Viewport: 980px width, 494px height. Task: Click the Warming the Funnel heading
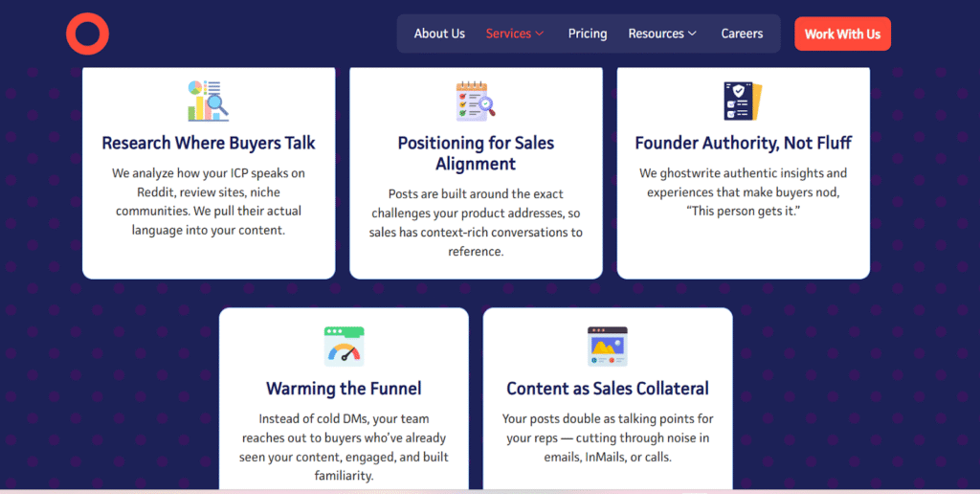pos(344,389)
